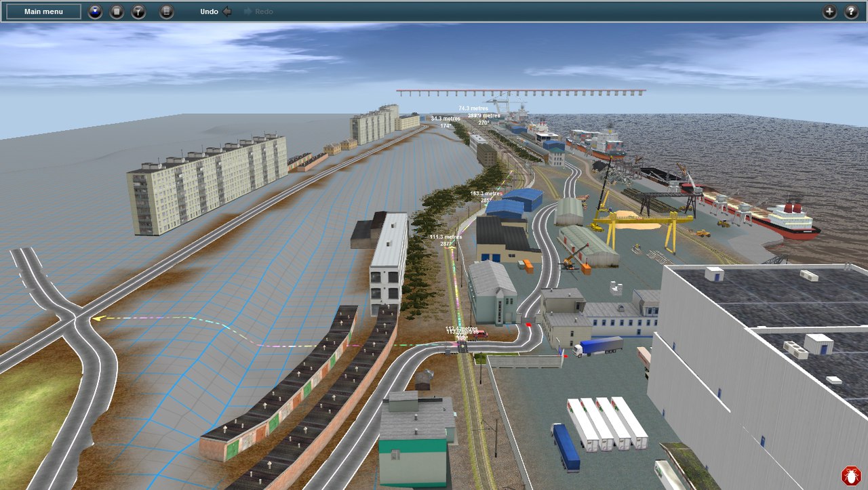This screenshot has height=490, width=868.
Task: Select the 111.3 metres ruler label
Action: (446, 237)
